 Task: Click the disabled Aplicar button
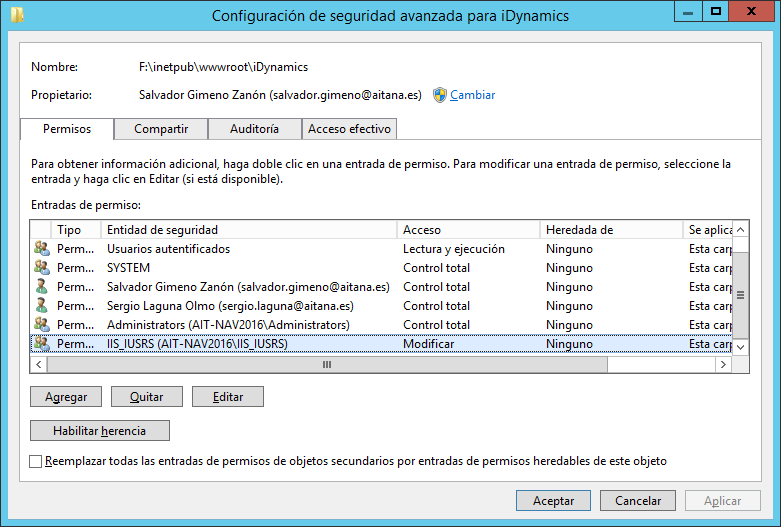723,501
